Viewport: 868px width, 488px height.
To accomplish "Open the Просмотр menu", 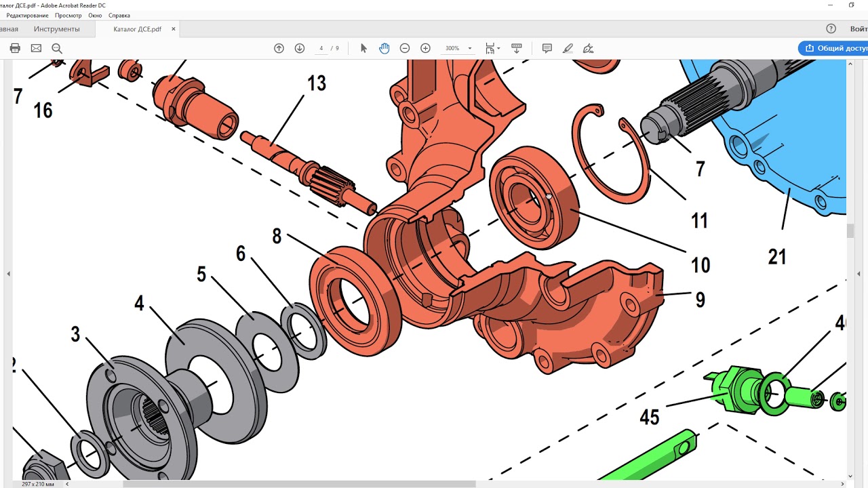I will pyautogui.click(x=68, y=15).
